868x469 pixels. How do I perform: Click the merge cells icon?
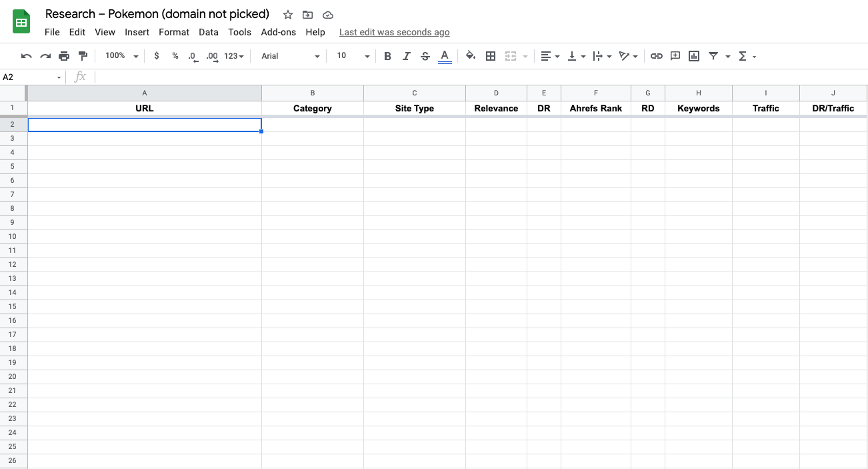pyautogui.click(x=511, y=56)
